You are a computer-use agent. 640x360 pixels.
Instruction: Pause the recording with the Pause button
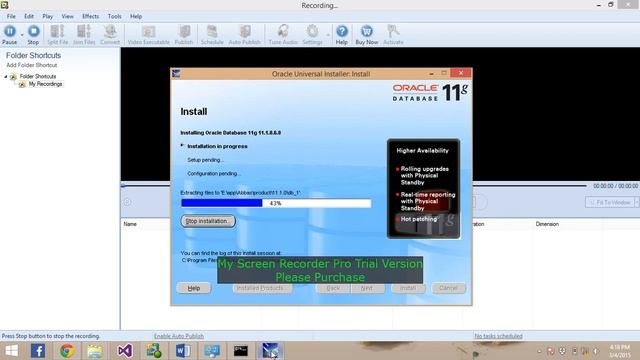click(10, 35)
